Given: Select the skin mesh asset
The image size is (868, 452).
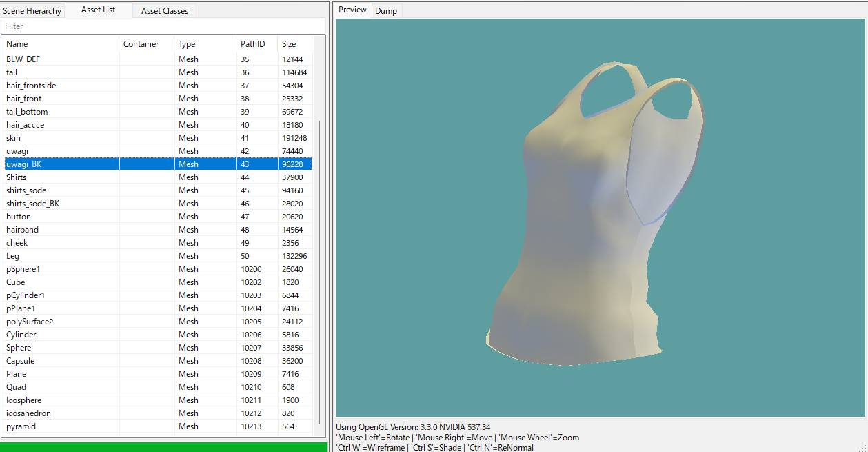Looking at the screenshot, I should [x=14, y=138].
